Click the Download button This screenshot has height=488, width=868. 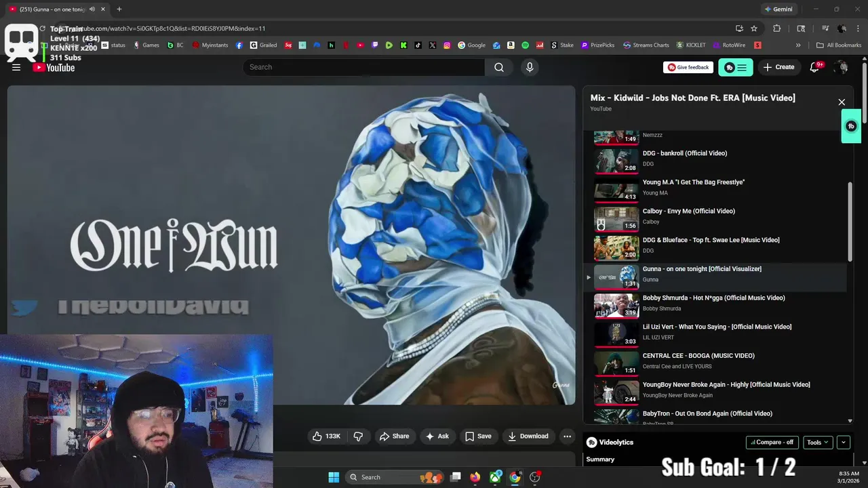click(x=528, y=436)
